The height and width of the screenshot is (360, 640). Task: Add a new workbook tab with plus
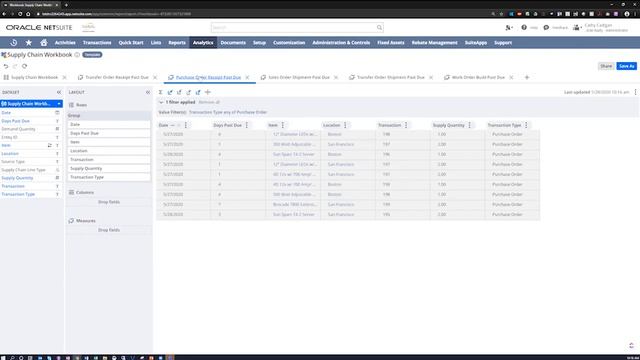click(527, 77)
